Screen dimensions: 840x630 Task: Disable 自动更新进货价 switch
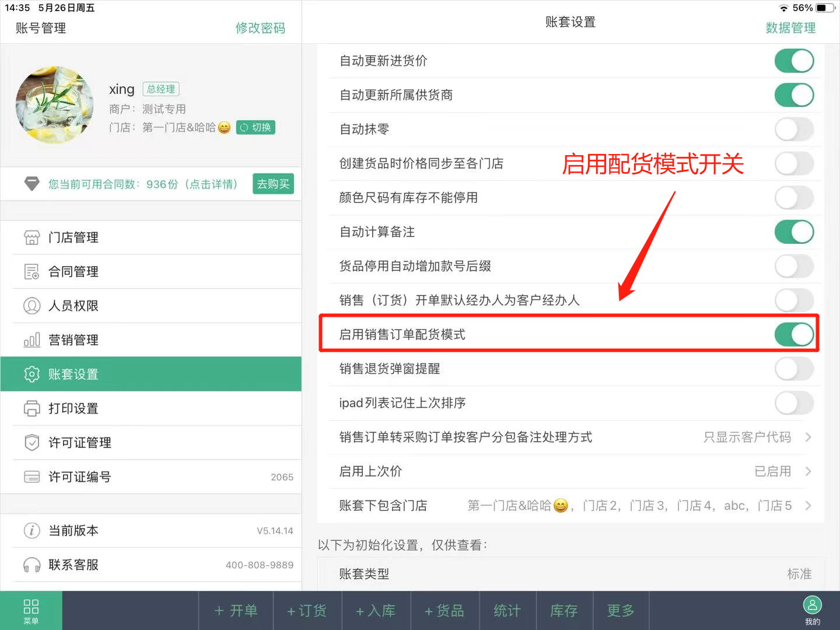[x=794, y=61]
